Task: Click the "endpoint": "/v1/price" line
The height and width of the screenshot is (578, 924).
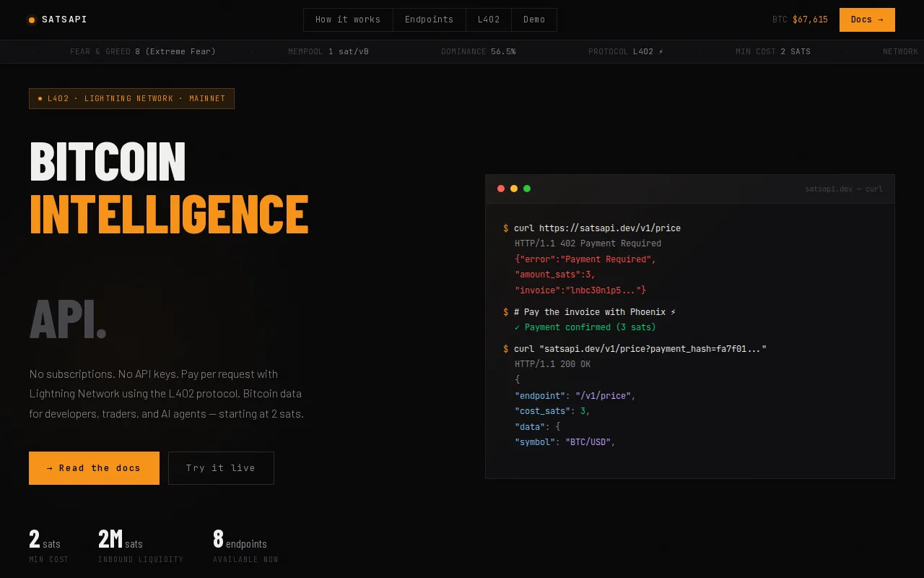Action: tap(575, 396)
